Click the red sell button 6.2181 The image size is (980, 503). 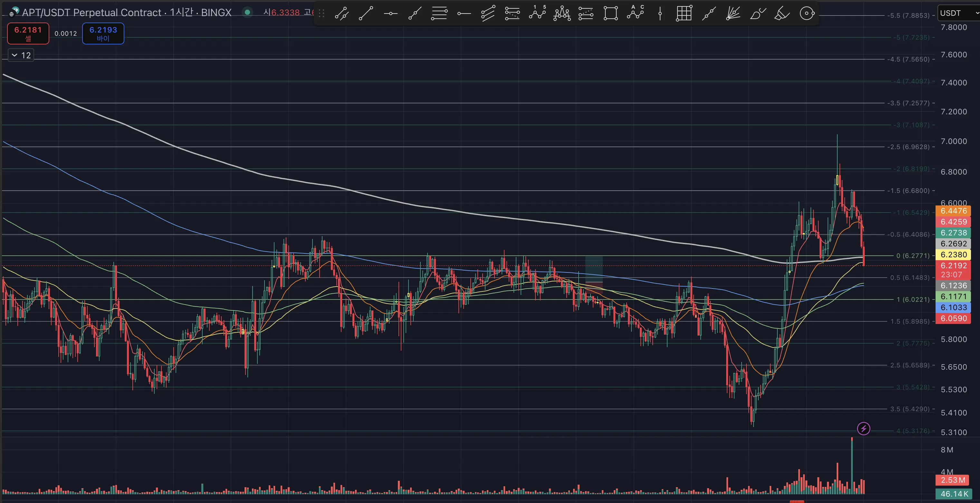(28, 33)
